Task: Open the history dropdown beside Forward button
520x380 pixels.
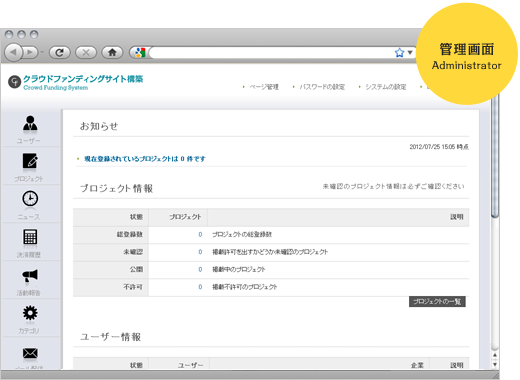Action: tap(42, 52)
